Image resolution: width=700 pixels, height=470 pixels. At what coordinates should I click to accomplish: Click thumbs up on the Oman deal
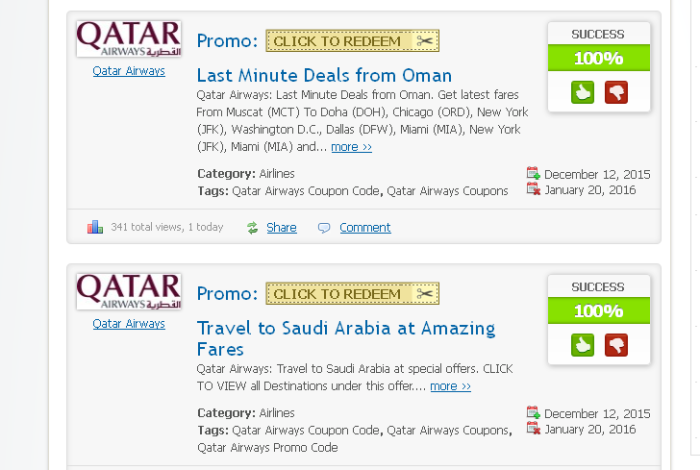click(582, 92)
